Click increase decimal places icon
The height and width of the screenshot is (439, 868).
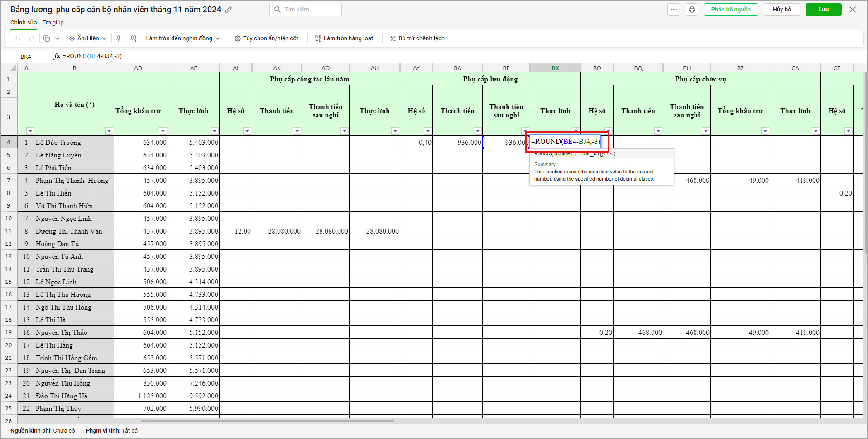pos(133,38)
